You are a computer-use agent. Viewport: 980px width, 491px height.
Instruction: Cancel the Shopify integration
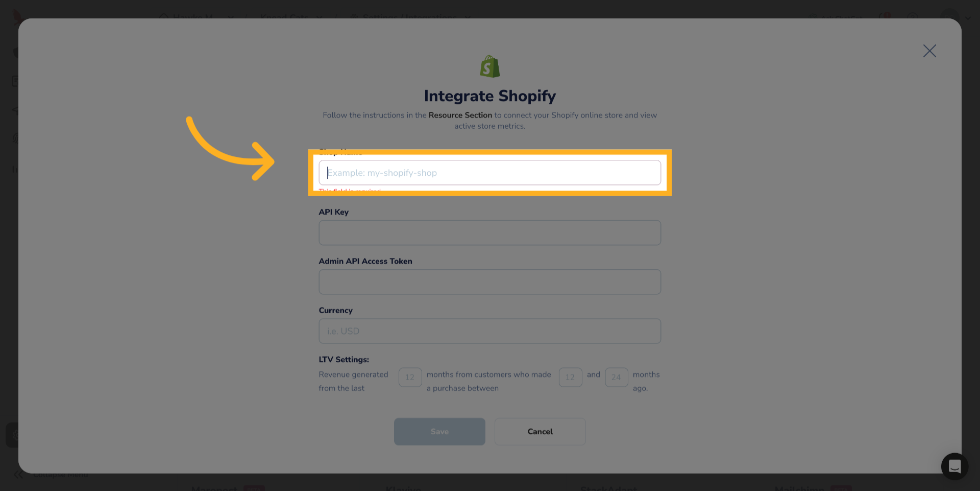(540, 432)
